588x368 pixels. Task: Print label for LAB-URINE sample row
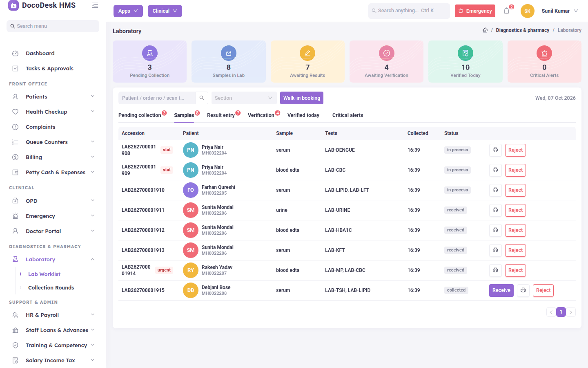pos(495,210)
